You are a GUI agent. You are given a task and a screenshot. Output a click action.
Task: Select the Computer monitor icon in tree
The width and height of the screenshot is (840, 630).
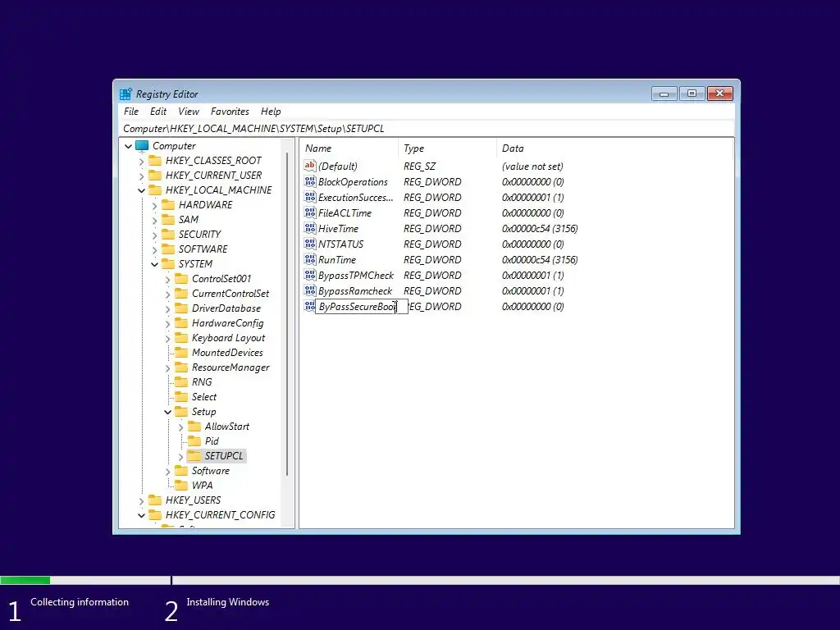(142, 146)
